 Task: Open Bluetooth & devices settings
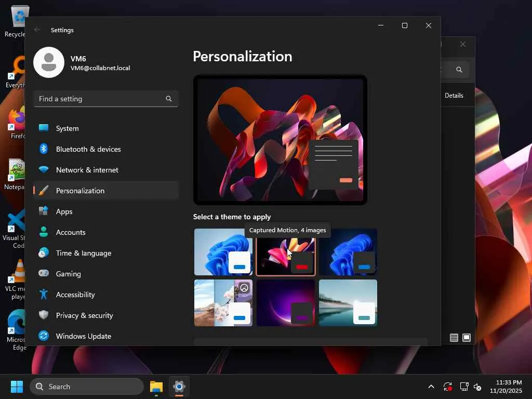click(x=106, y=149)
